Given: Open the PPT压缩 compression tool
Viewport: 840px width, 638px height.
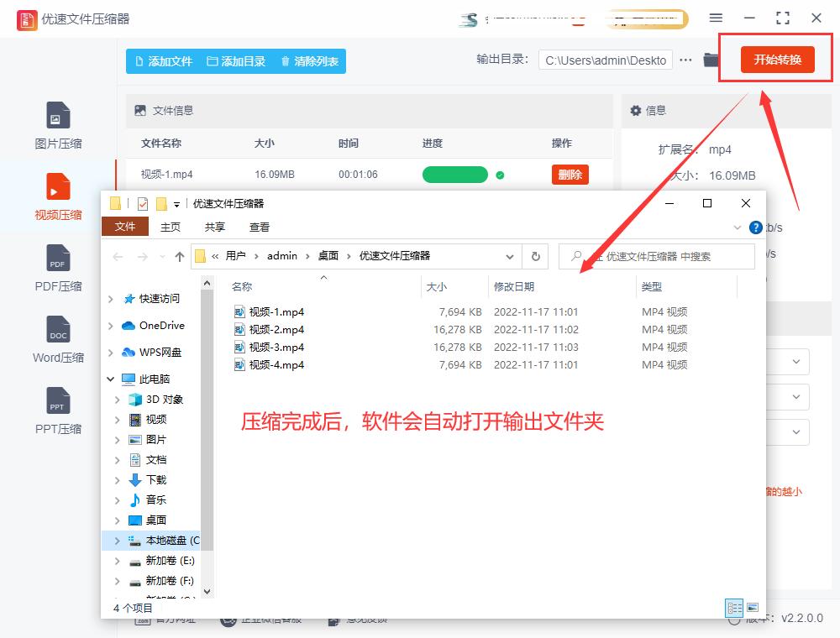Looking at the screenshot, I should tap(57, 410).
